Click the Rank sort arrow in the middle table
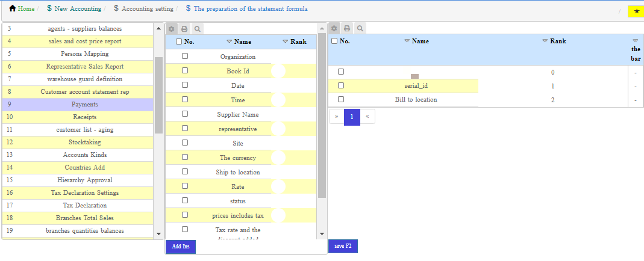 pyautogui.click(x=285, y=42)
